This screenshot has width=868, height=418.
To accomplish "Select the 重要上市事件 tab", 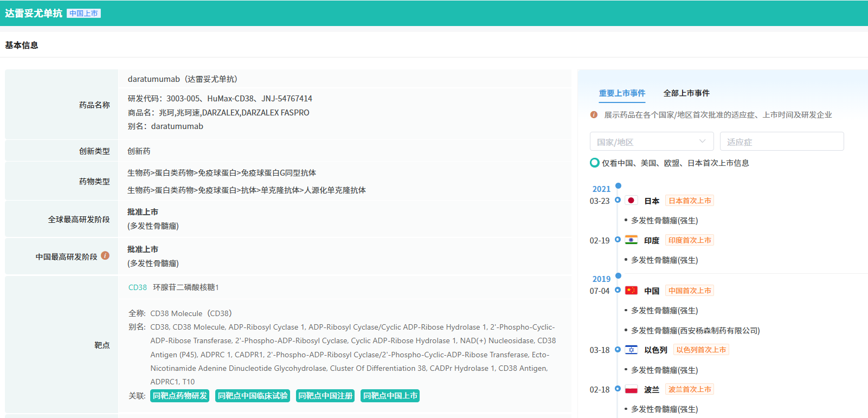I will click(622, 93).
